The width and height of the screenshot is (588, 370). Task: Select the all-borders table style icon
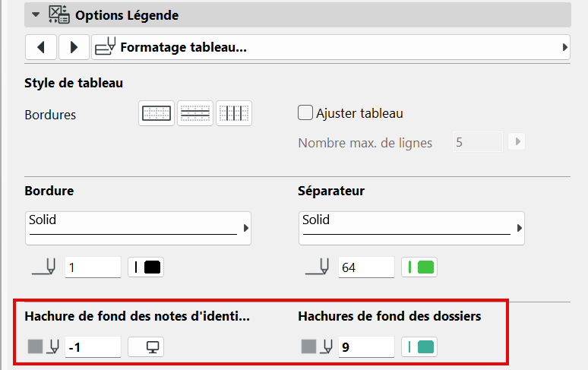click(156, 113)
